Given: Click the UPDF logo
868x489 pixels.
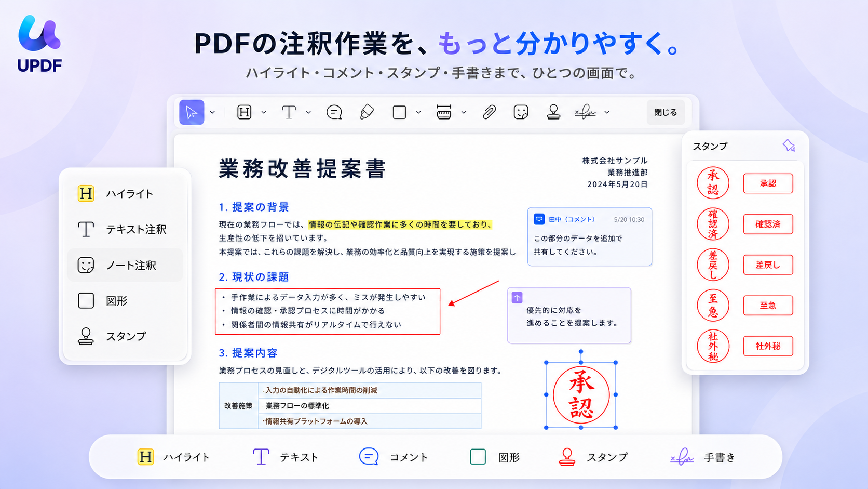Looking at the screenshot, I should tap(39, 44).
